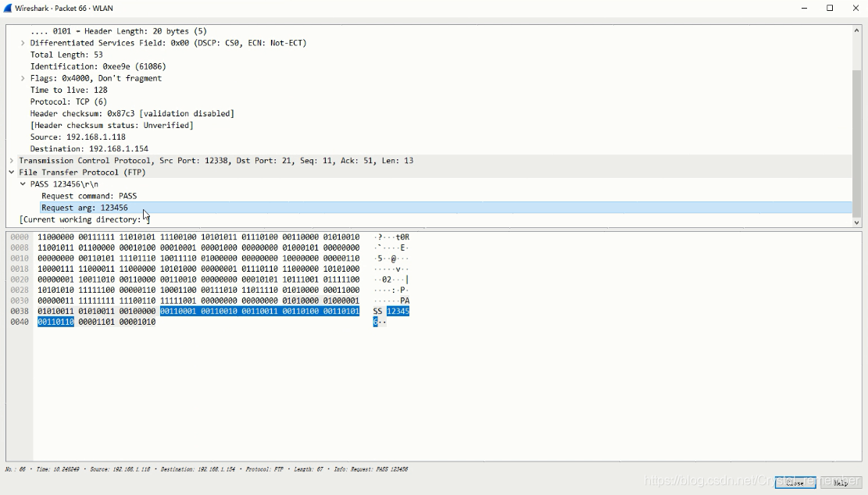The height and width of the screenshot is (495, 868).
Task: Close the window with the X button
Action: pyautogui.click(x=855, y=9)
